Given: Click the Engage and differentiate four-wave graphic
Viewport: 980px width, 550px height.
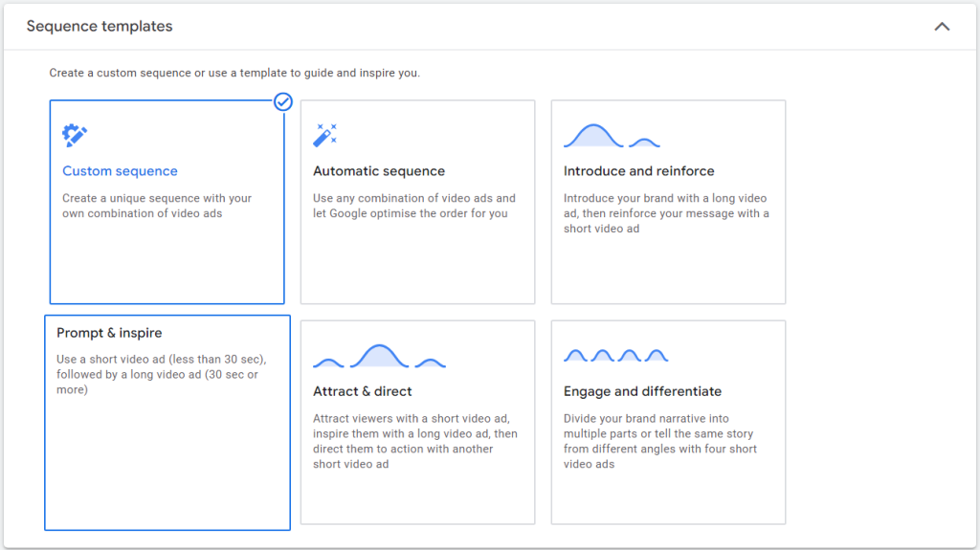Looking at the screenshot, I should pyautogui.click(x=615, y=356).
